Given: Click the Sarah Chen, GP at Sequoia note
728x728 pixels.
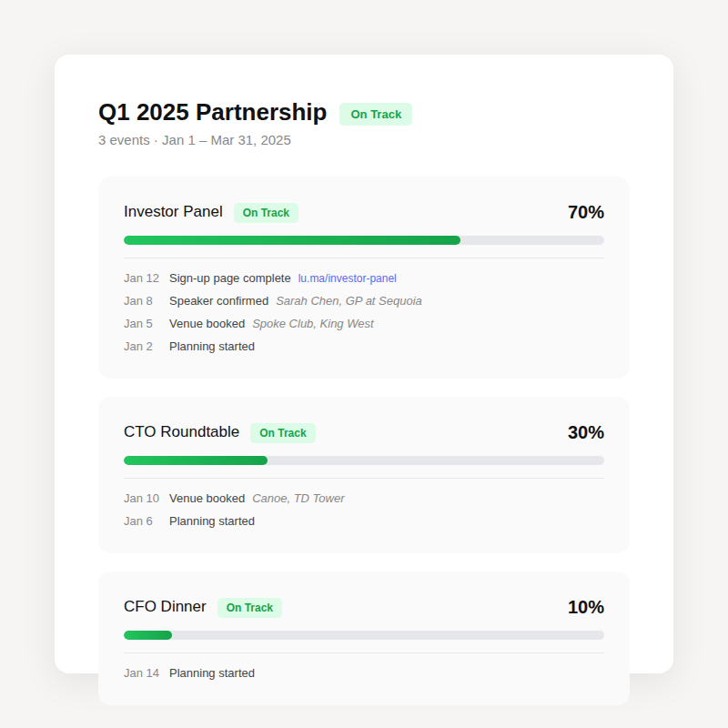Looking at the screenshot, I should click(x=349, y=301).
